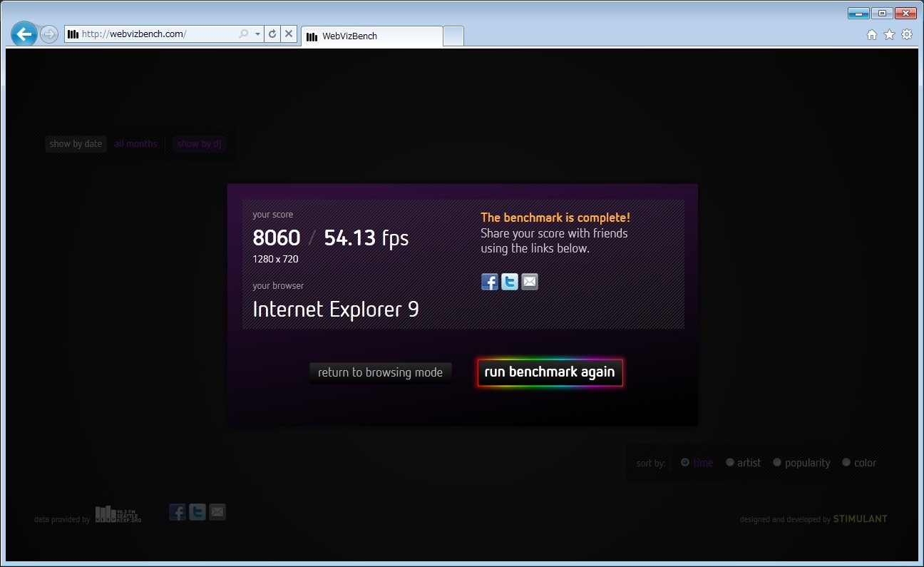Click the score value '8060'

click(x=277, y=237)
